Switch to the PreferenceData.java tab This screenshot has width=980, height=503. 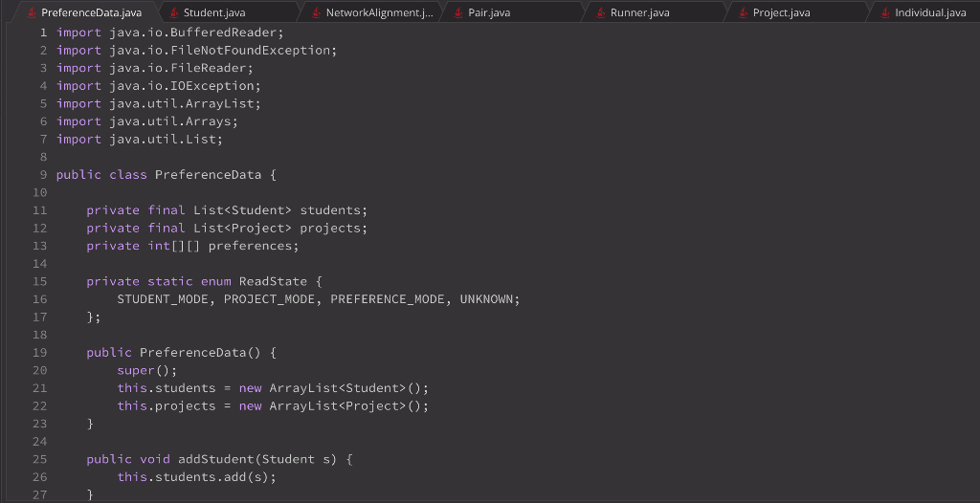click(x=84, y=12)
